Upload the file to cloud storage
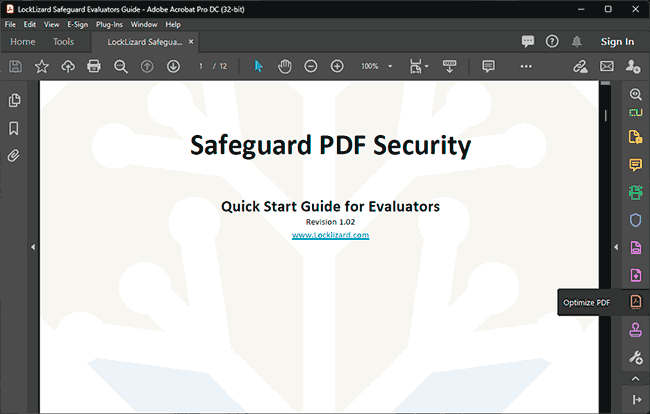Image resolution: width=650 pixels, height=414 pixels. click(x=68, y=66)
